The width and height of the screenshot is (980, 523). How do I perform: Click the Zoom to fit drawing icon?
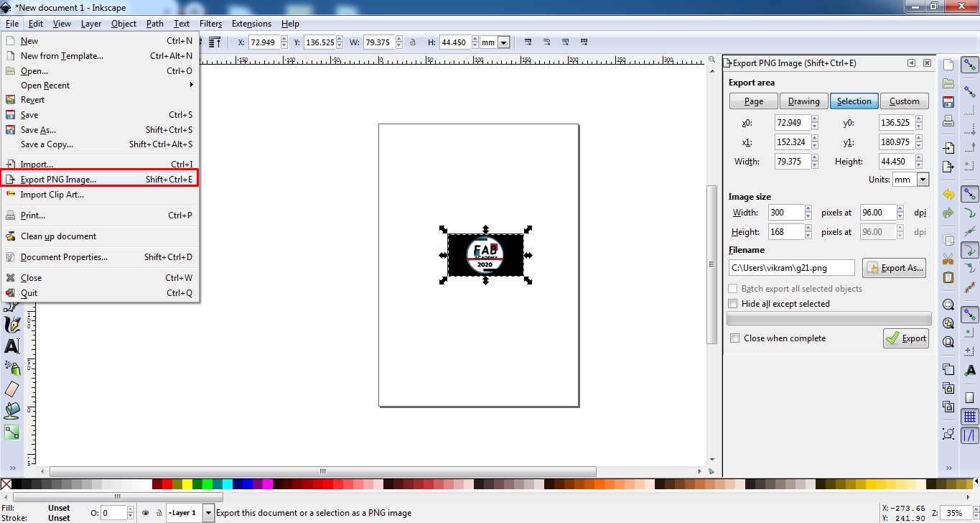click(x=948, y=323)
